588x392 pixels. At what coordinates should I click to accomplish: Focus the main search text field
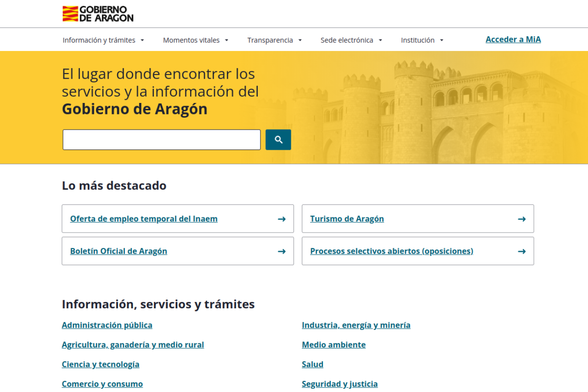click(x=162, y=140)
